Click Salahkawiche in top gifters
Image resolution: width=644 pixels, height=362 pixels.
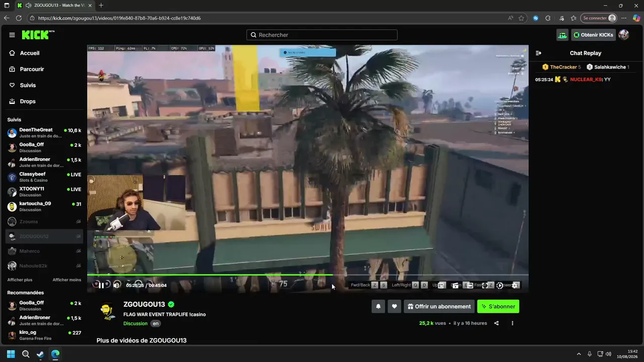tap(610, 67)
